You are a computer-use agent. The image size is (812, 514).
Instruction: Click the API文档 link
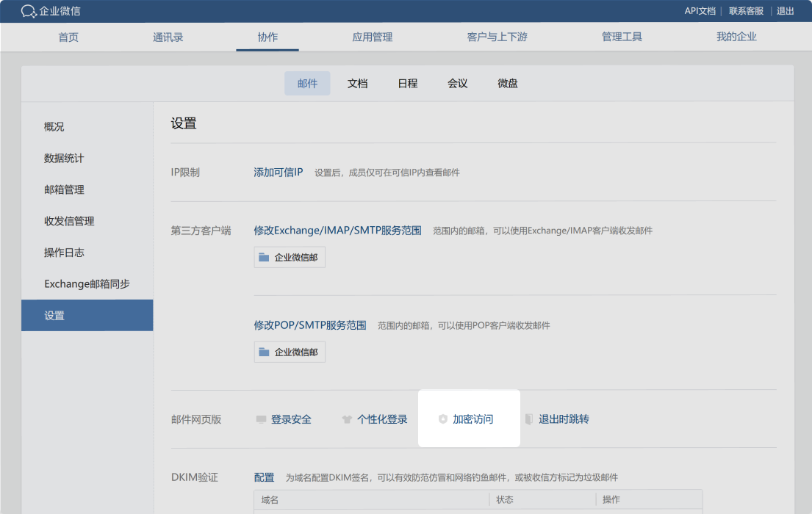pos(700,11)
